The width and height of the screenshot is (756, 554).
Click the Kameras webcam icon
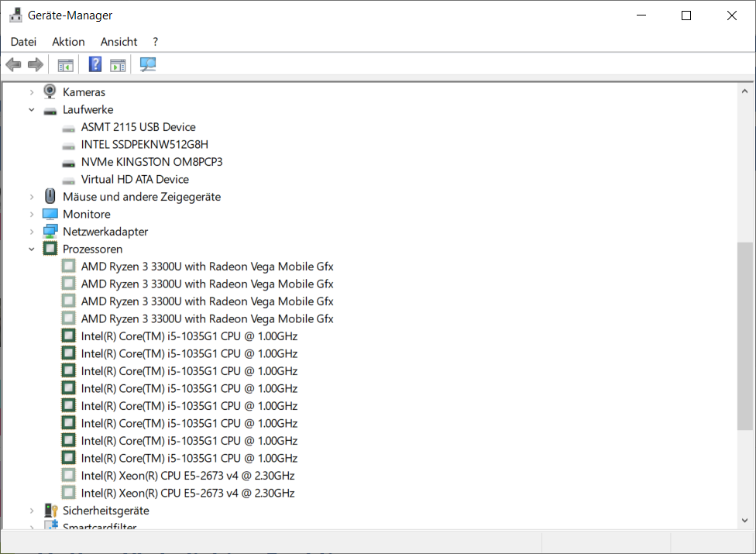50,91
